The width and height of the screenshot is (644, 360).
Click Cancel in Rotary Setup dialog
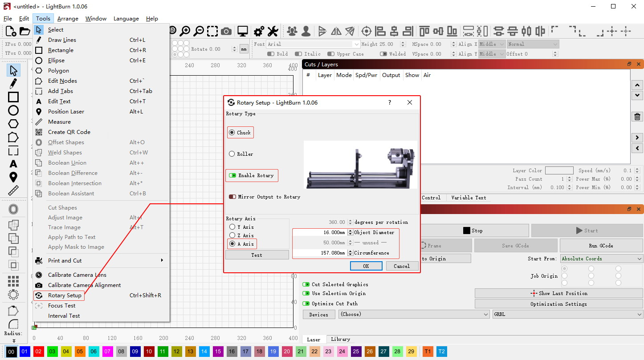pos(402,266)
